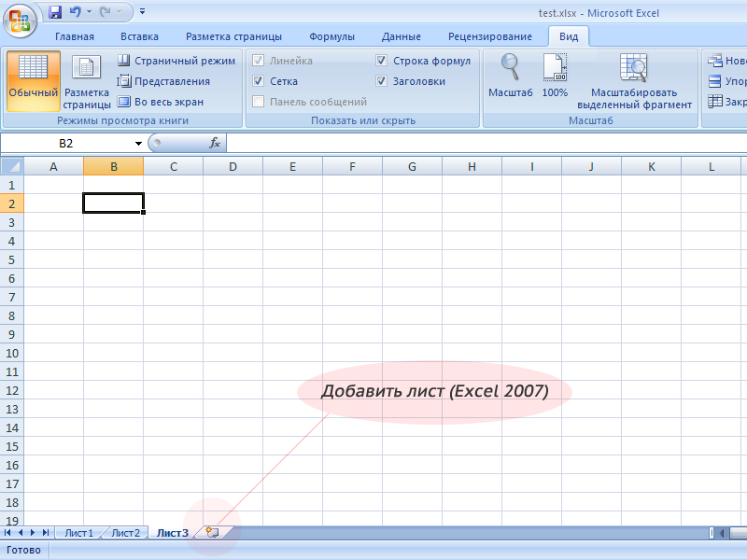Click horizontal scrollbar left arrow
Screen dimensions: 747x560
click(722, 533)
